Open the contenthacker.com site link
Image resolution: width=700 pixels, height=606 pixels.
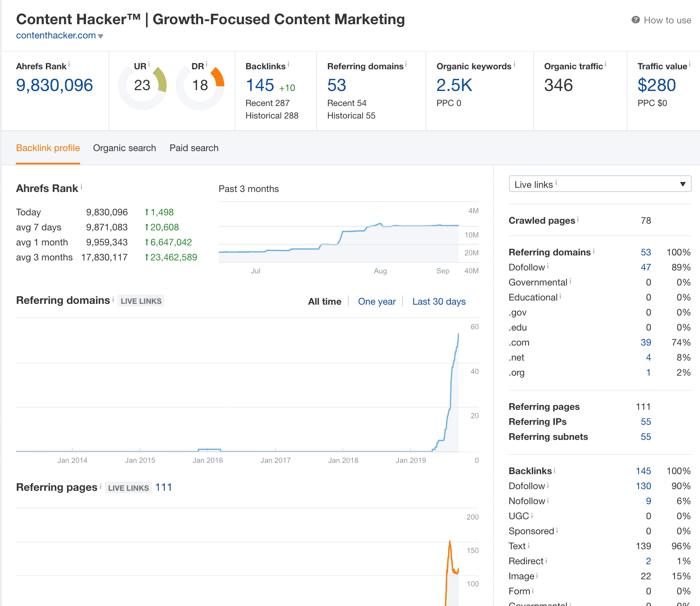coord(56,35)
